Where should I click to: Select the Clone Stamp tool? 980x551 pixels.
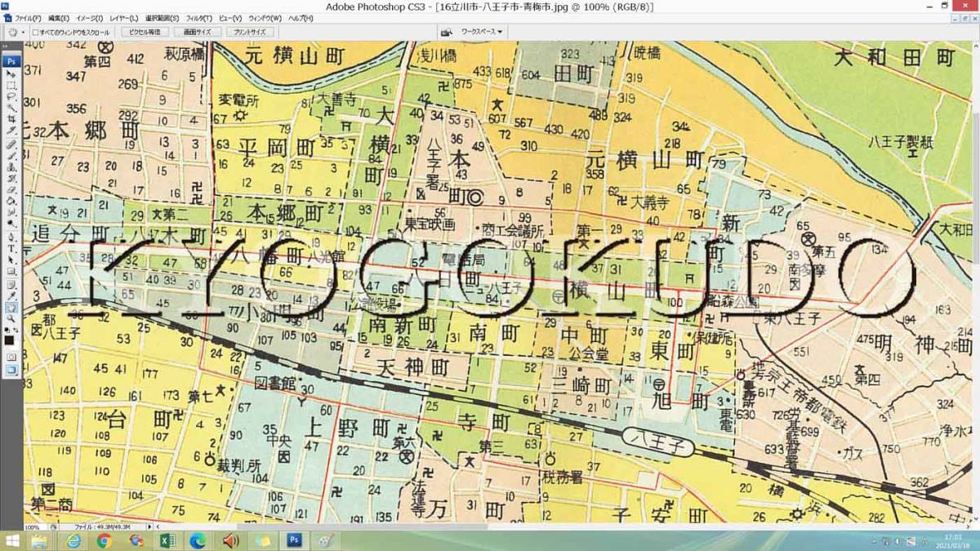pos(11,167)
